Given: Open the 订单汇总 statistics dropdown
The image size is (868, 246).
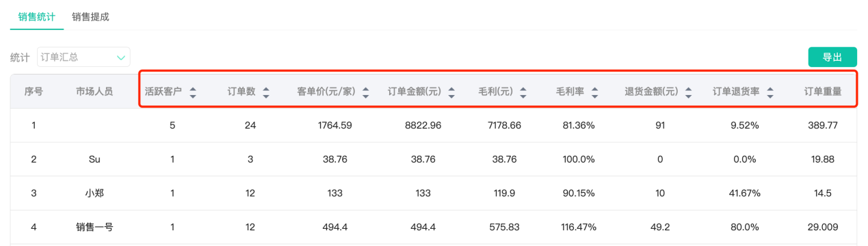Looking at the screenshot, I should point(83,57).
